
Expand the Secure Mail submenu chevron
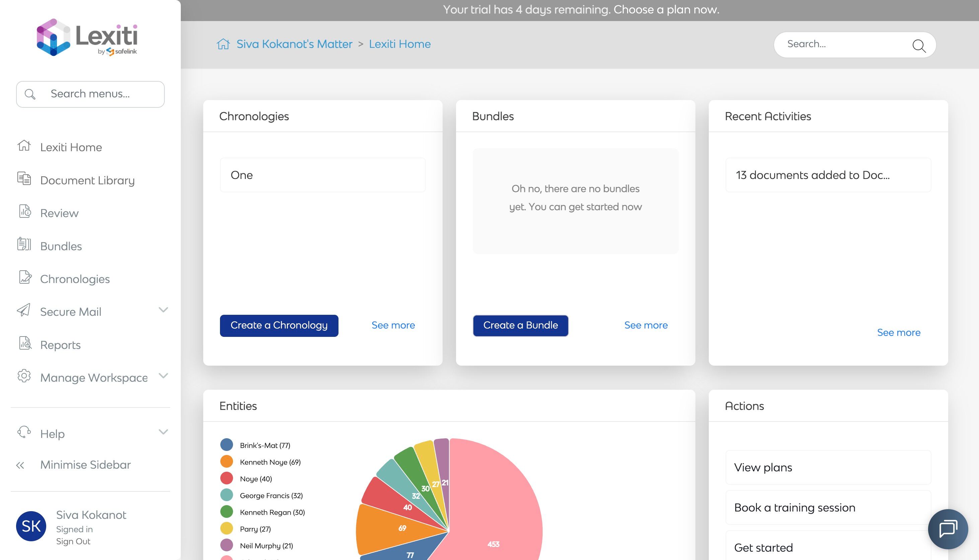pos(163,310)
